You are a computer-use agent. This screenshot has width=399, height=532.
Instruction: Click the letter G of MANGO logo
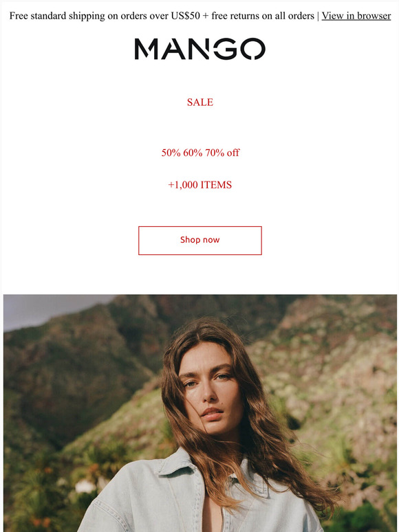(225, 49)
